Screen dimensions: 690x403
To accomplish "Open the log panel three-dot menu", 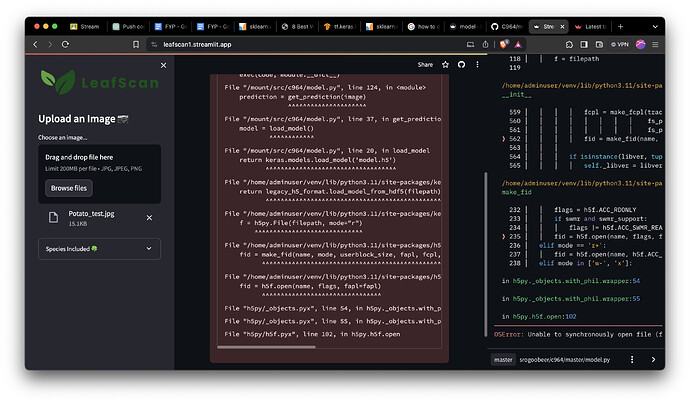I will coord(632,360).
